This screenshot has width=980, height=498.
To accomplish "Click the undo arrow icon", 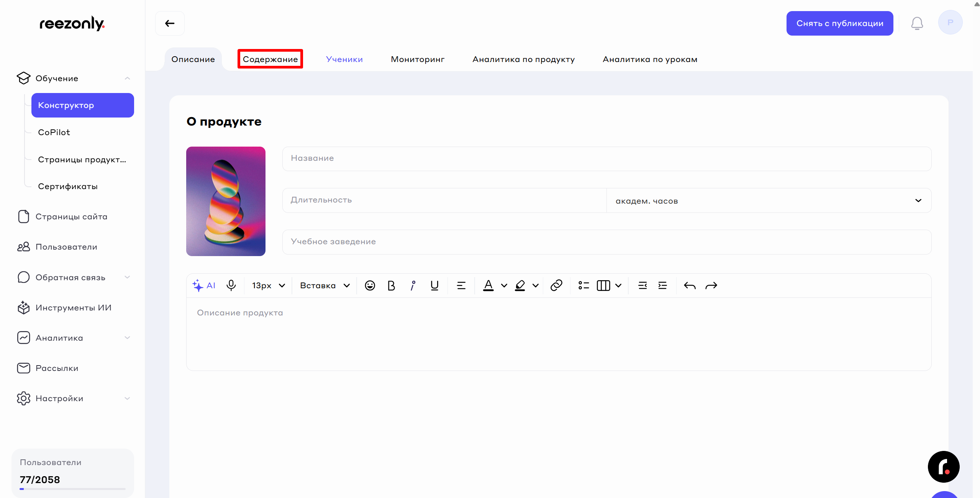I will tap(690, 286).
